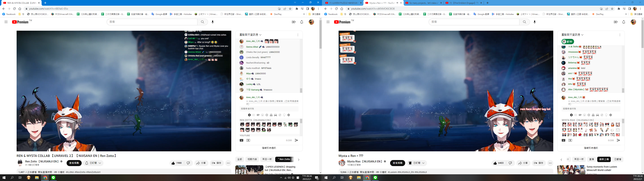Open LINE app from left taskbar
644x181 pixels.
[x=53, y=177]
